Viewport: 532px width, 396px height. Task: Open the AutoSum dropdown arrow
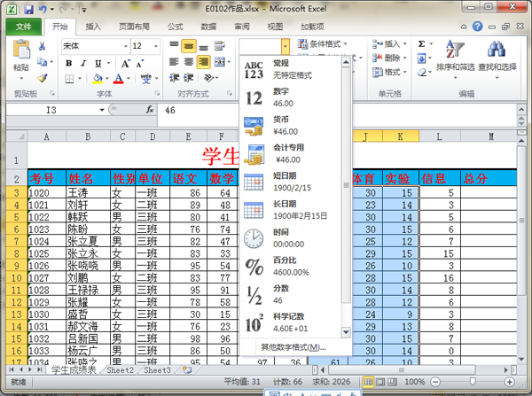(x=431, y=43)
